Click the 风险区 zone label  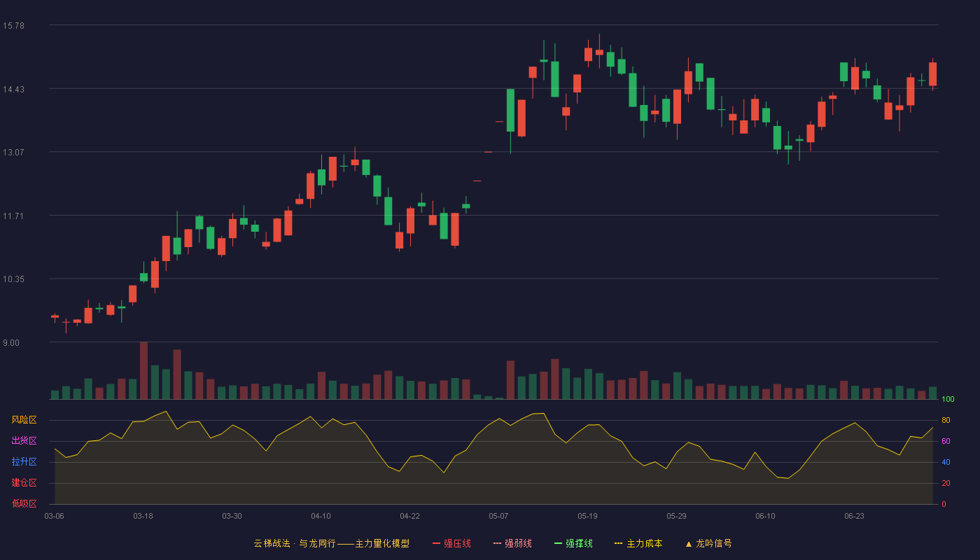tap(24, 420)
